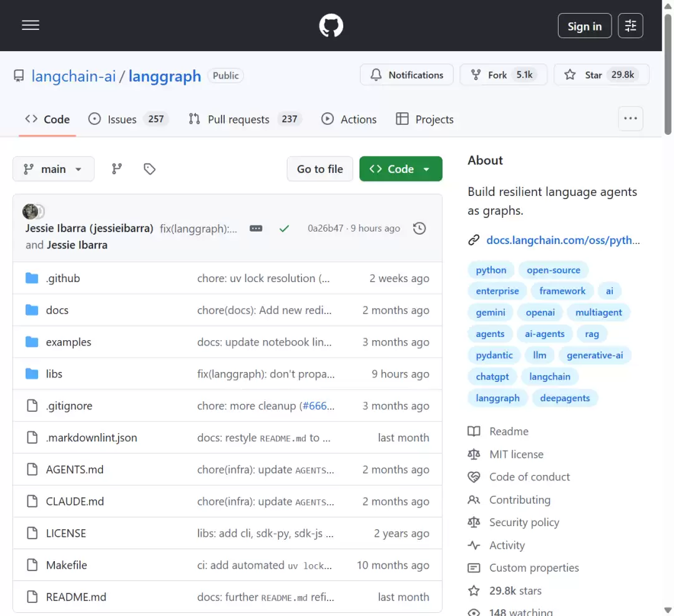This screenshot has width=674, height=616.
Task: View tags via the tag icon
Action: 149,169
